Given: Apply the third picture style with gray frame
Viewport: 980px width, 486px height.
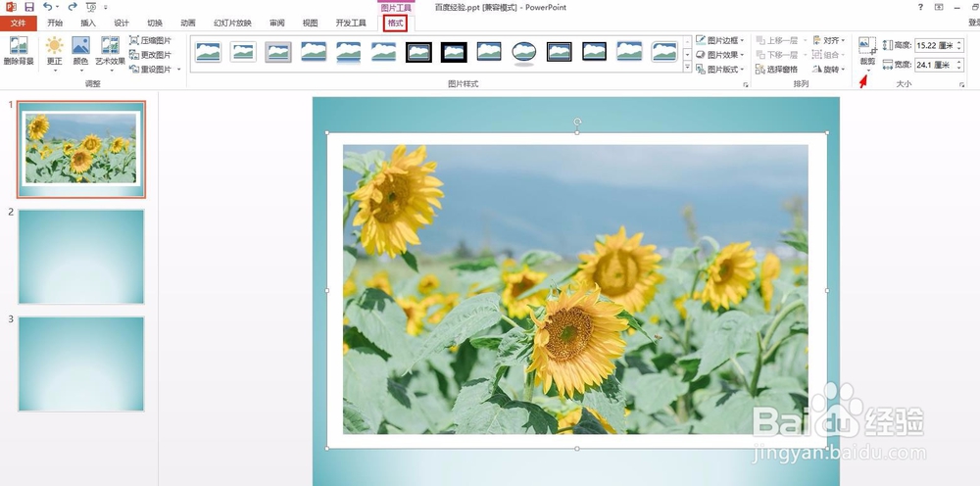Looking at the screenshot, I should [278, 52].
